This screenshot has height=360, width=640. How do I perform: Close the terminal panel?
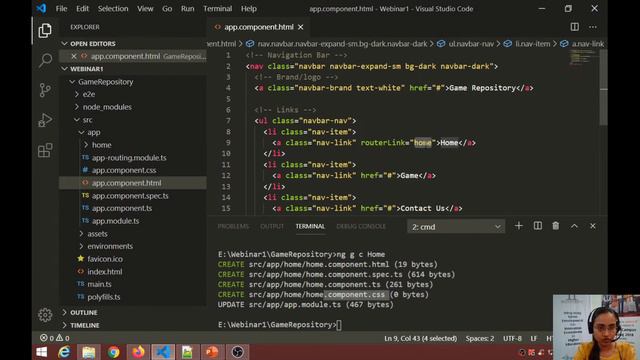(593, 226)
